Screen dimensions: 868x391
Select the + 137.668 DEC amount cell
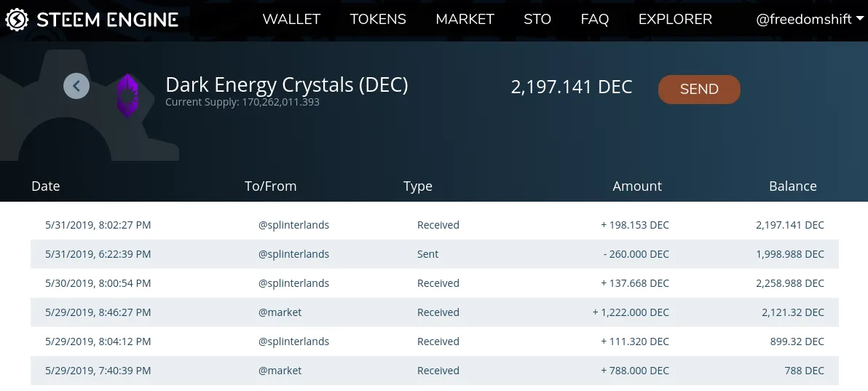pos(634,283)
